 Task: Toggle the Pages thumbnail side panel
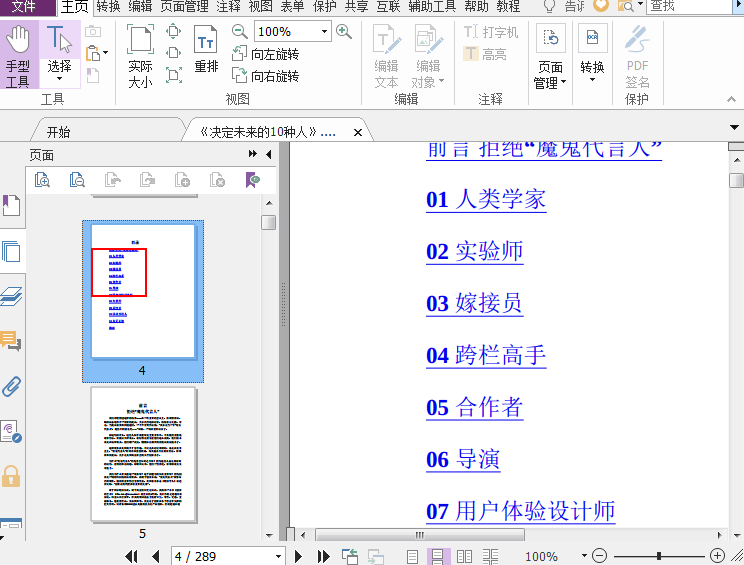coord(11,251)
